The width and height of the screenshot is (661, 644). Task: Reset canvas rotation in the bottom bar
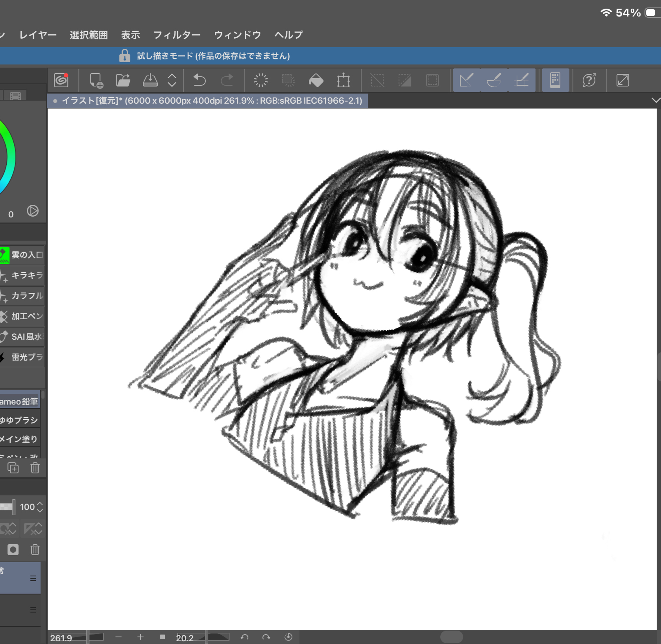click(288, 637)
